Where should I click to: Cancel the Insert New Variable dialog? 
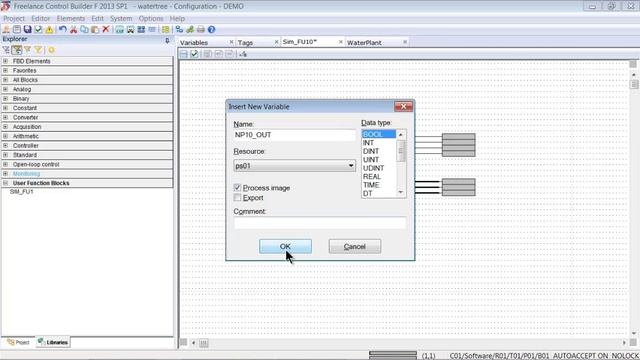point(355,246)
